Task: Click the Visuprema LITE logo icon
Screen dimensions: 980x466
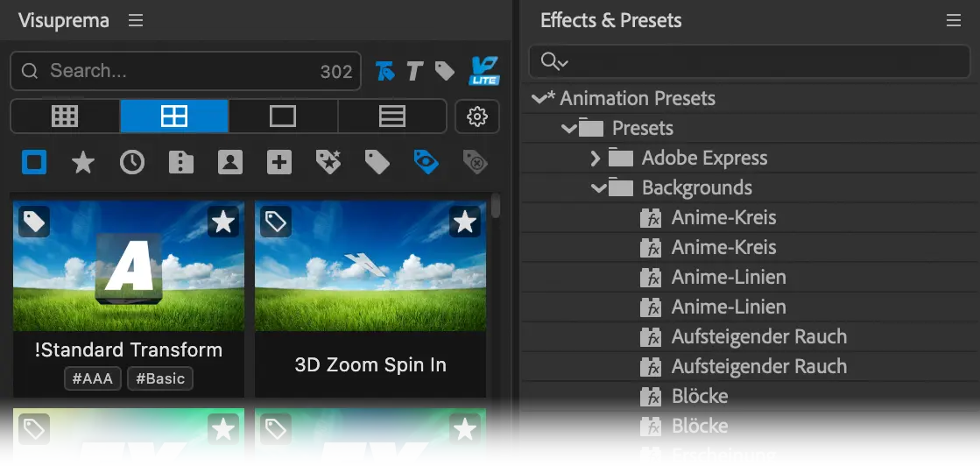Action: pyautogui.click(x=483, y=71)
